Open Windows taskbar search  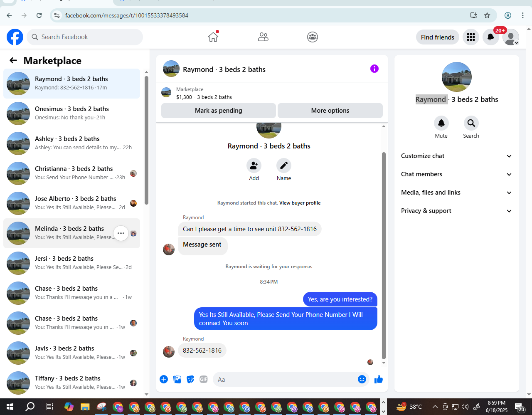[30, 407]
